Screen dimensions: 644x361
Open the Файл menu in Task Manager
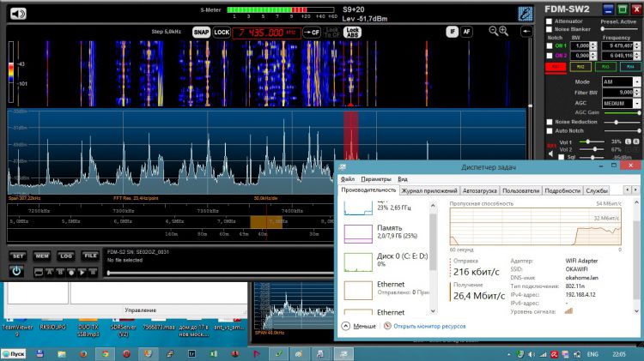pyautogui.click(x=348, y=179)
